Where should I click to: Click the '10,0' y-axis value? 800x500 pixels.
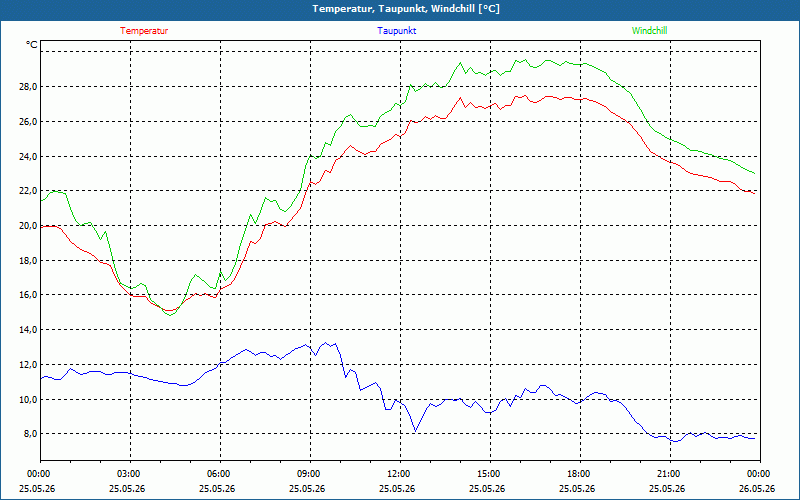point(29,399)
